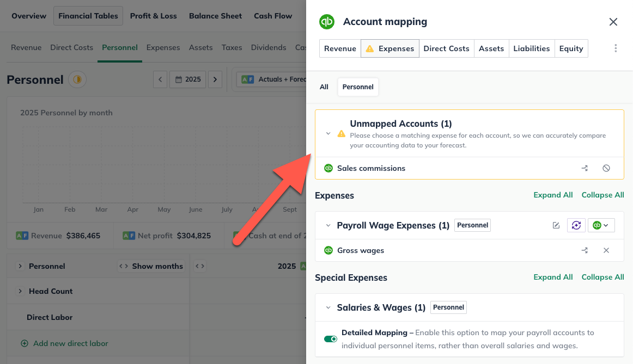Collapse the Salaries & Wages chevron
The height and width of the screenshot is (364, 633).
click(328, 307)
